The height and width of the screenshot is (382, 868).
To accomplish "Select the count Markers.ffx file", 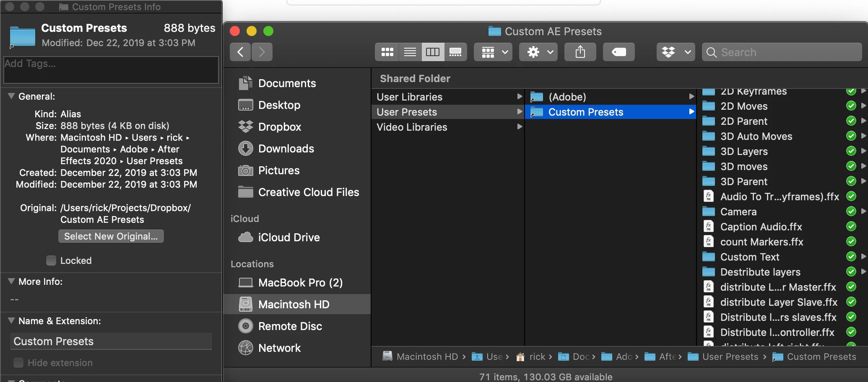I will pyautogui.click(x=782, y=242).
